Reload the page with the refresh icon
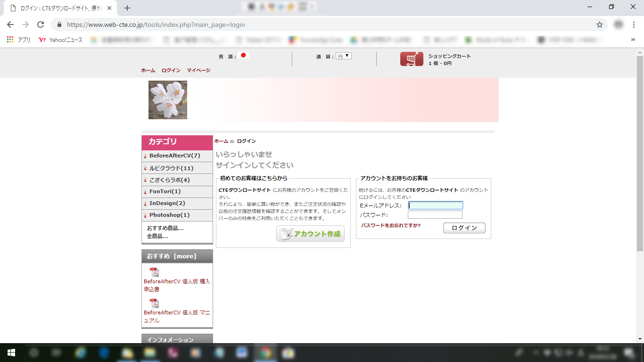The image size is (644, 362). pyautogui.click(x=41, y=25)
